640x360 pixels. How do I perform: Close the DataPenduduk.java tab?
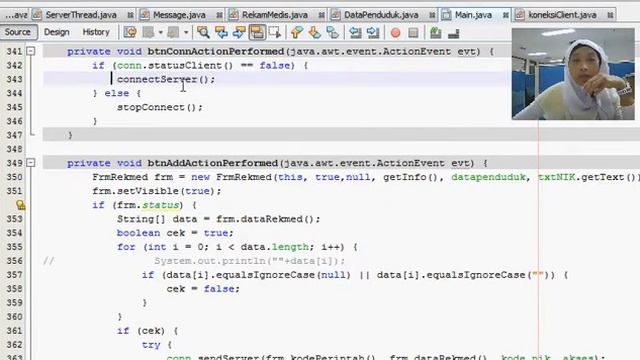(x=432, y=15)
